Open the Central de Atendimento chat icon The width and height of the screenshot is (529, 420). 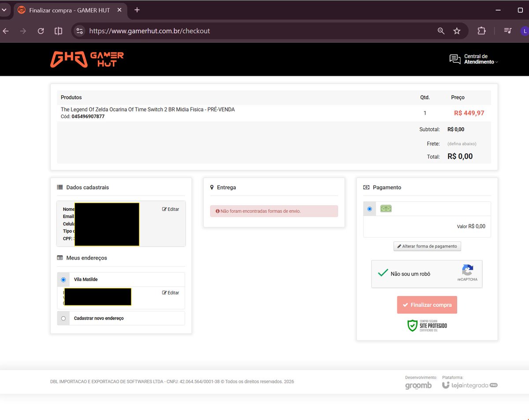click(x=455, y=59)
